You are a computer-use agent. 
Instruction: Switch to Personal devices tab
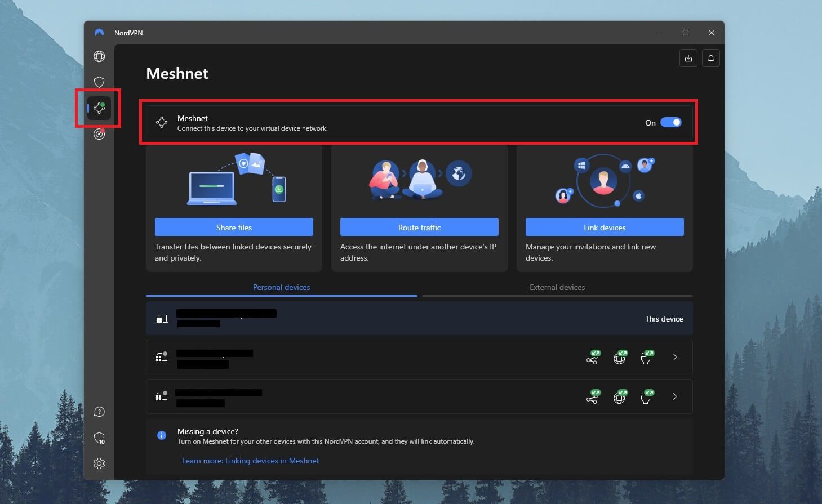click(281, 287)
